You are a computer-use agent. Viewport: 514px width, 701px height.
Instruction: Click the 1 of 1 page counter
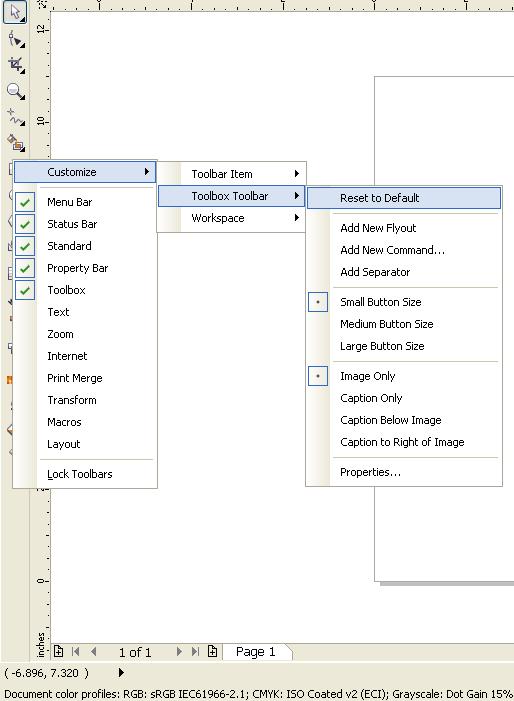pos(135,652)
